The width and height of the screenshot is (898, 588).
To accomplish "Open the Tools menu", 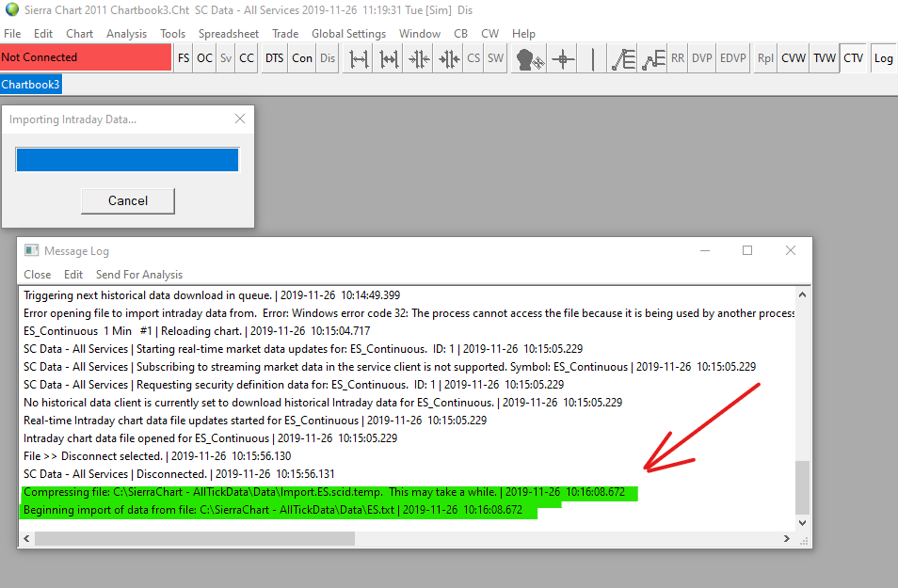I will [x=173, y=34].
